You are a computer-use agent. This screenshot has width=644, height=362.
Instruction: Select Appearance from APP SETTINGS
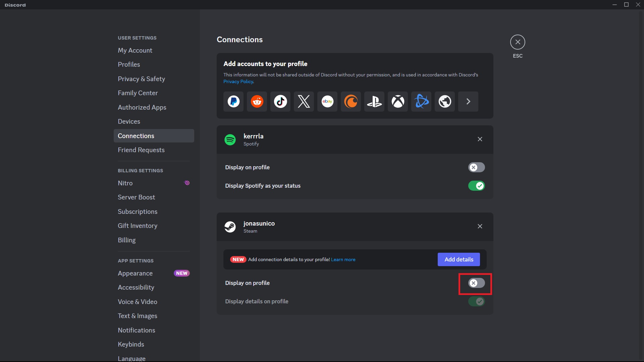[135, 273]
